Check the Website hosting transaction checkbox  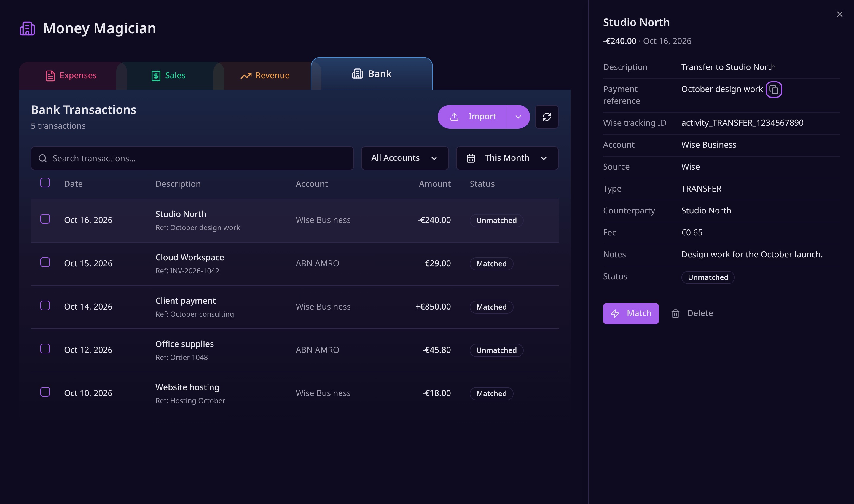click(45, 392)
